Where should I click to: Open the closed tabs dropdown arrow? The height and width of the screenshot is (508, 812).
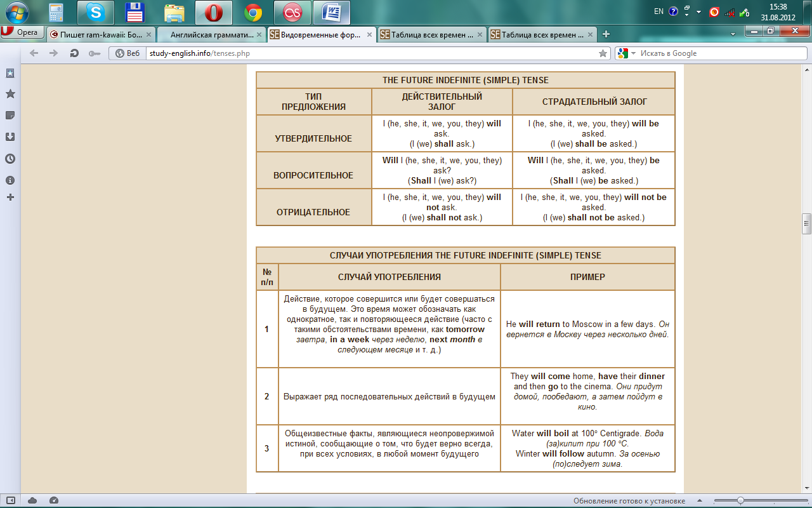pos(733,34)
